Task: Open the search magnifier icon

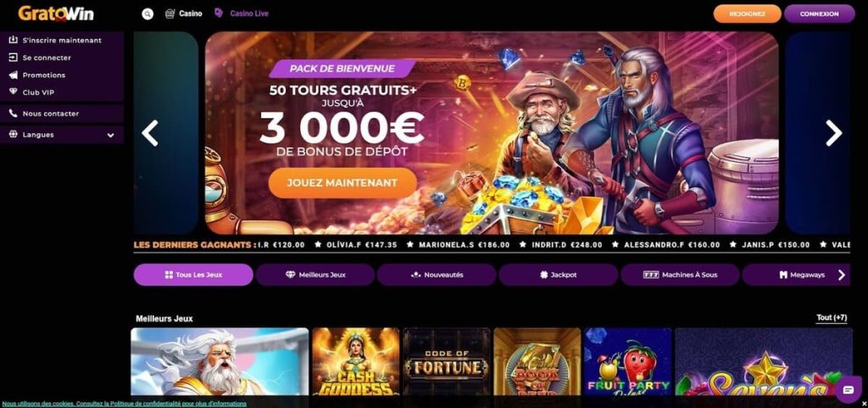Action: coord(147,14)
